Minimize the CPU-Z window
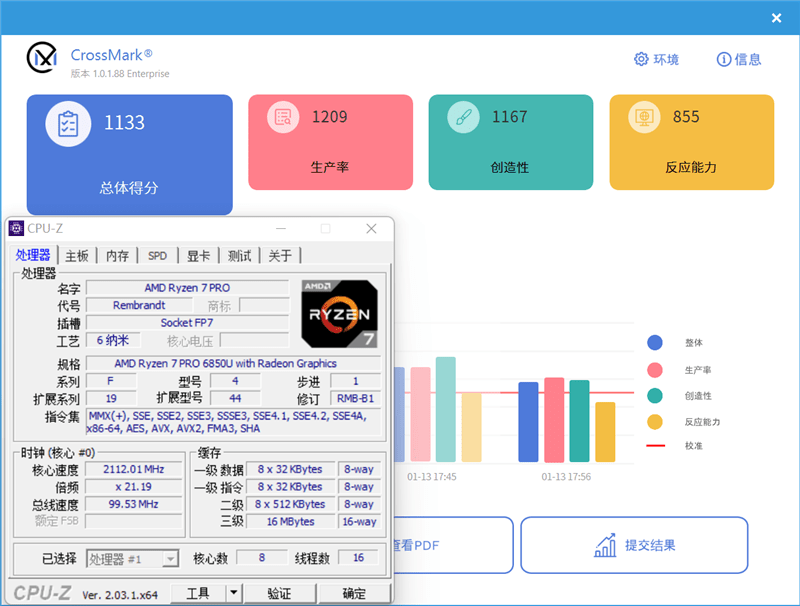800x606 pixels. [281, 229]
